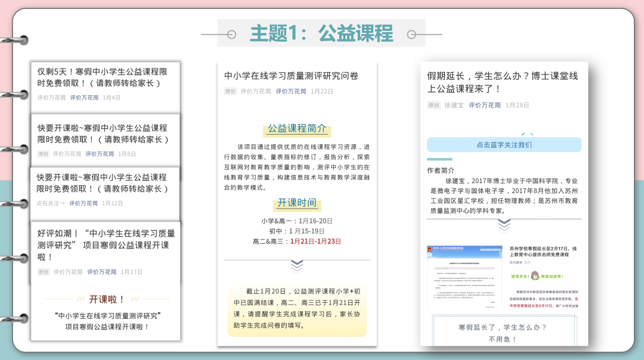Image resolution: width=644 pixels, height=360 pixels.
Task: Click author name 徐建宝 under article title
Action: (454, 105)
